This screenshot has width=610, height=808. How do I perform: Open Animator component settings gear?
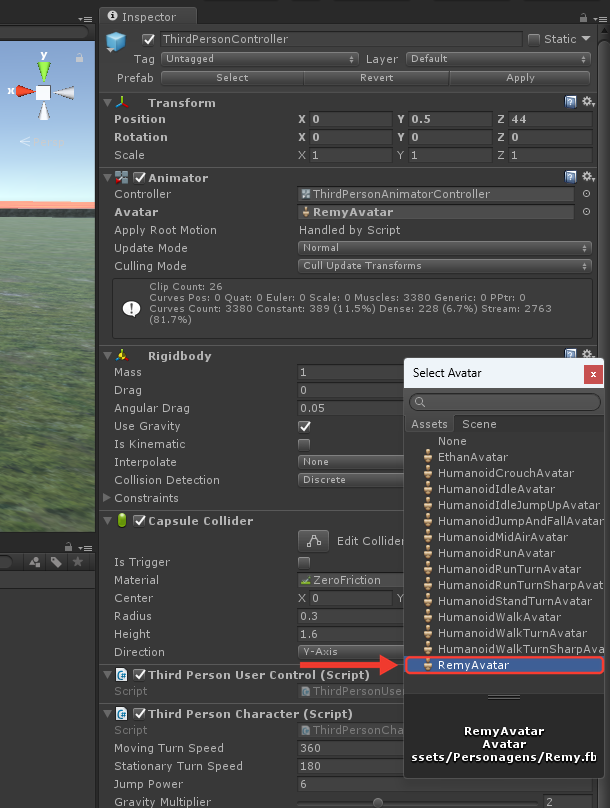pyautogui.click(x=588, y=177)
